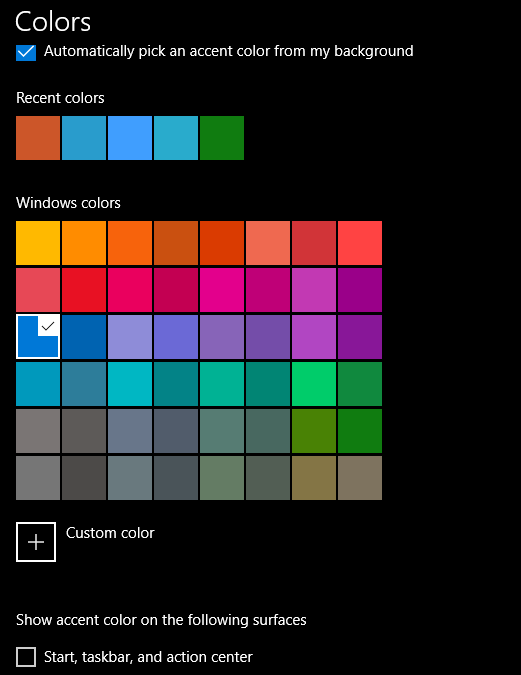Click the checked default blue Windows color
This screenshot has height=675, width=521.
38,337
